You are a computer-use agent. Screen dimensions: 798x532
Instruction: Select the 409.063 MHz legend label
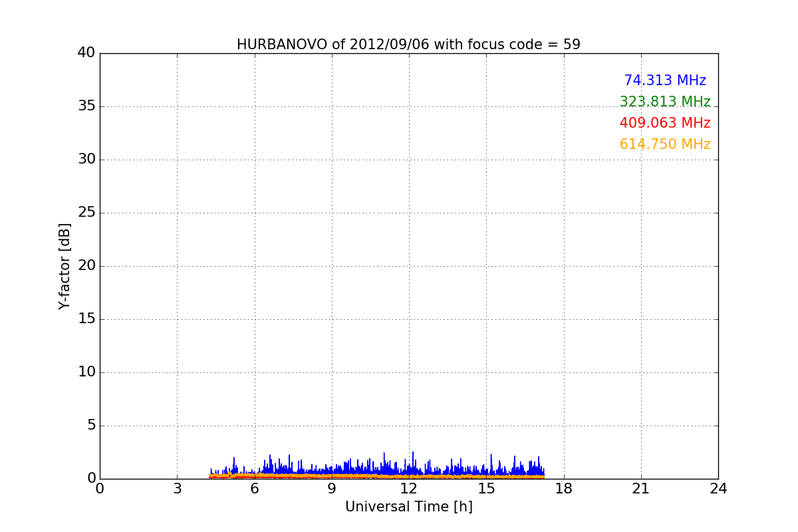[x=665, y=123]
